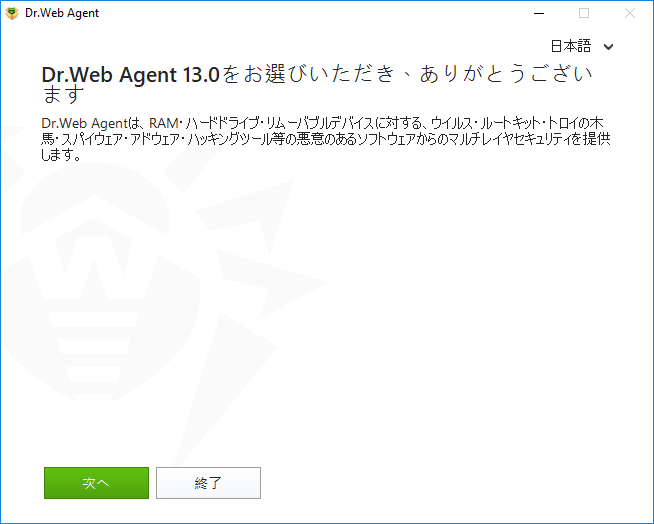This screenshot has height=524, width=654.
Task: Click the "Dr.Web Agent" title bar text
Action: (62, 13)
